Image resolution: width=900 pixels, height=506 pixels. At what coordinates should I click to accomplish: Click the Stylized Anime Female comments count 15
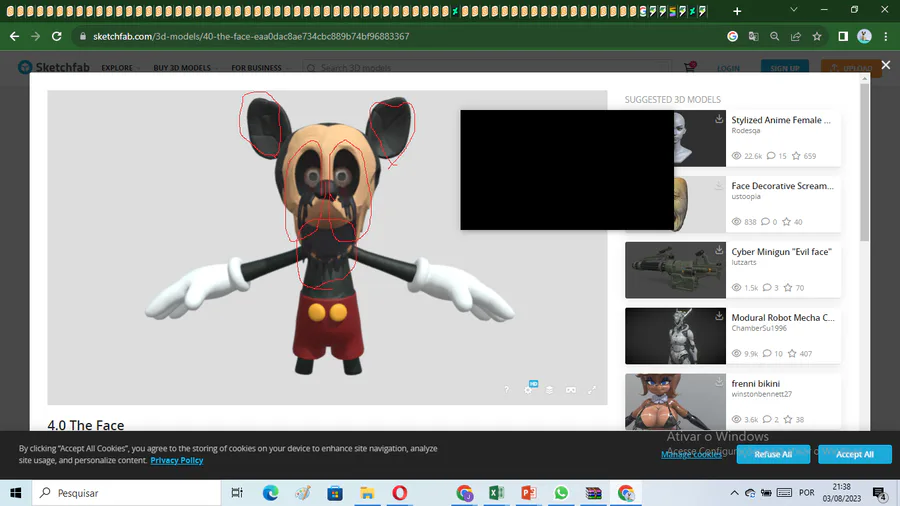[x=777, y=156]
